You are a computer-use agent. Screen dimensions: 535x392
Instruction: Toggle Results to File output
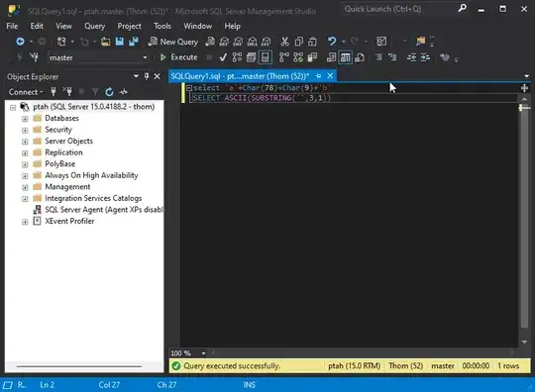pyautogui.click(x=360, y=57)
